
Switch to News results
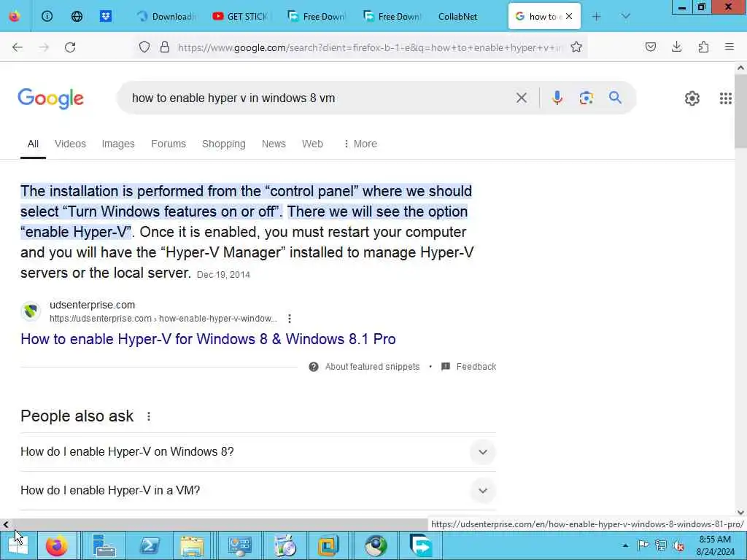coord(274,144)
